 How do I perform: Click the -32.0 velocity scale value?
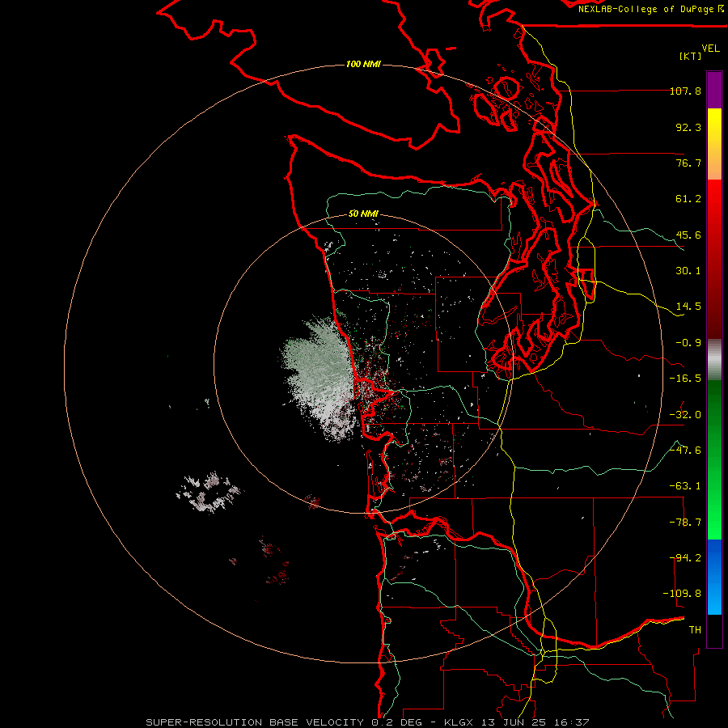[685, 415]
